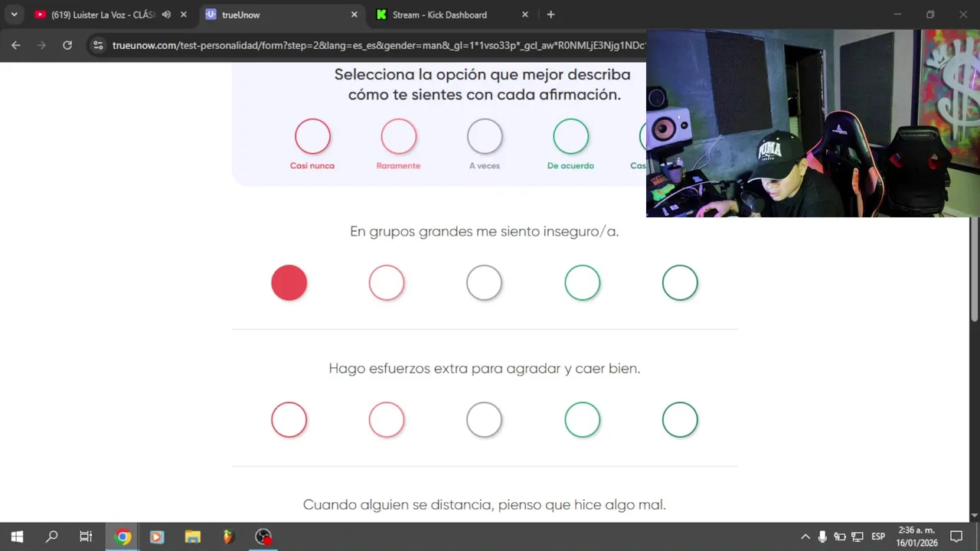Focus the trueunow.com address bar
Screen dimensions: 980x551
[378, 45]
